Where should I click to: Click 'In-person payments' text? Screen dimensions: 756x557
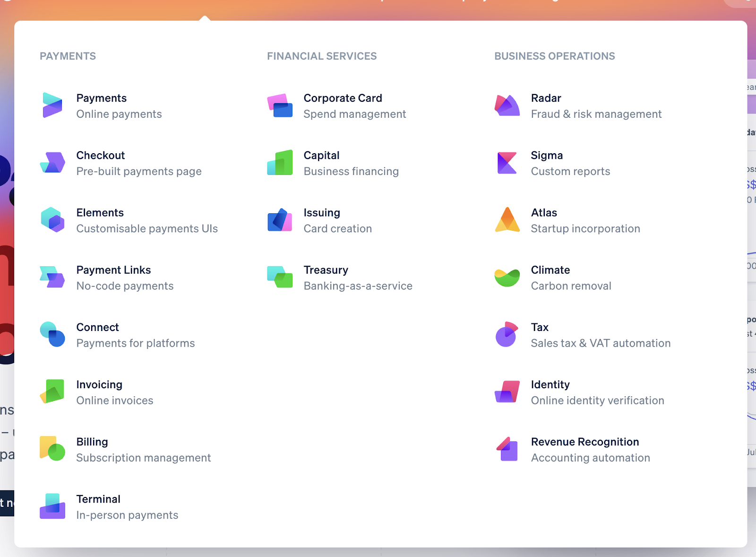click(x=128, y=515)
